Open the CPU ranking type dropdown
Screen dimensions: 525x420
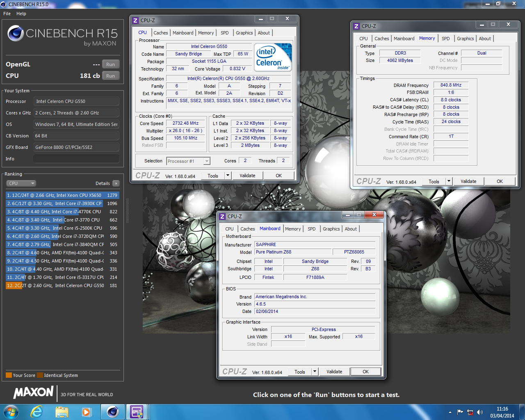21,183
